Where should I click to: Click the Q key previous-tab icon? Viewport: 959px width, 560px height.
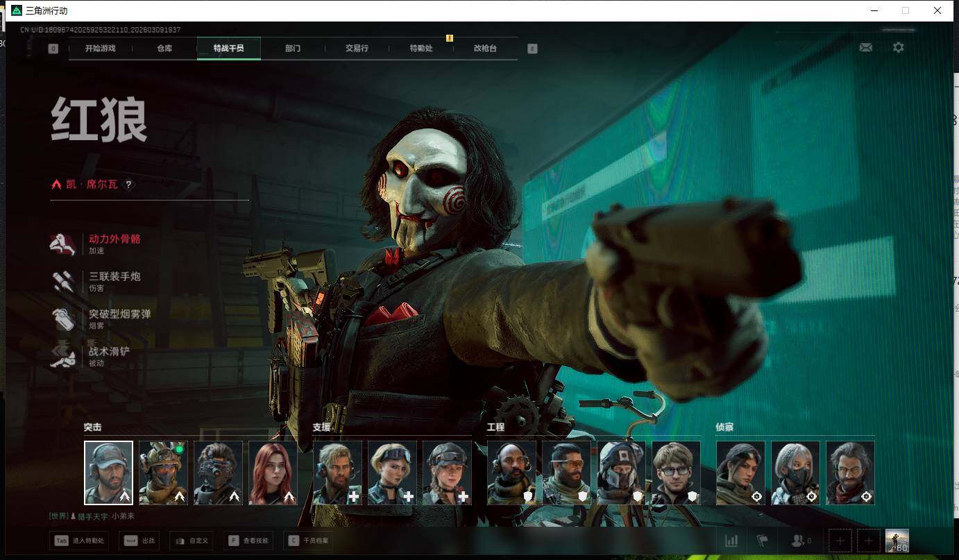[x=53, y=49]
